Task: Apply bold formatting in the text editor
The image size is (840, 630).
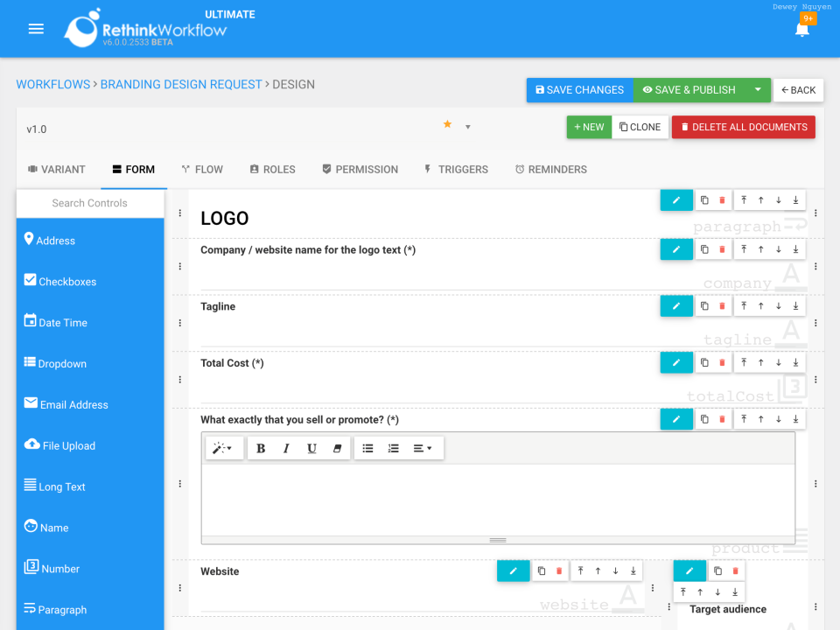Action: tap(261, 447)
